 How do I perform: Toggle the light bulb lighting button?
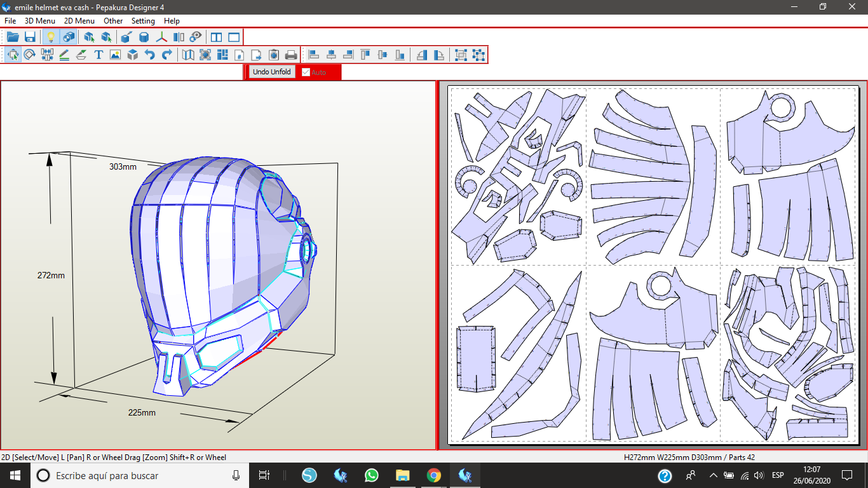click(x=51, y=37)
